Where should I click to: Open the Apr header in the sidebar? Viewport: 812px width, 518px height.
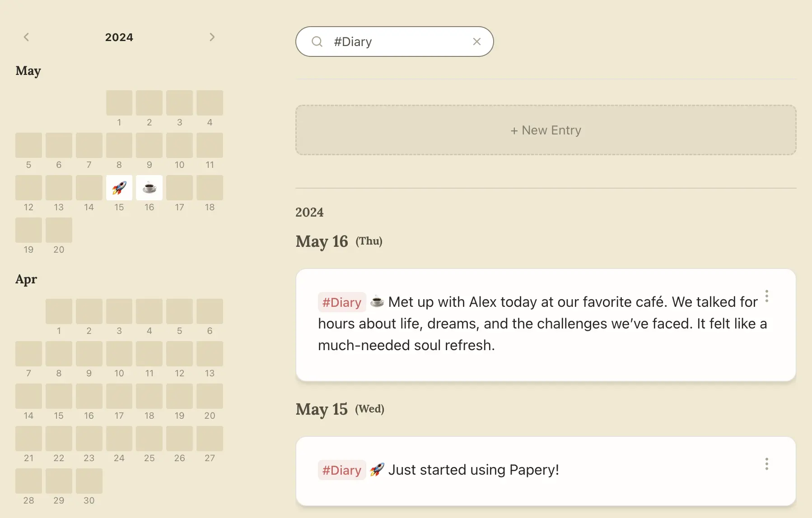click(26, 279)
